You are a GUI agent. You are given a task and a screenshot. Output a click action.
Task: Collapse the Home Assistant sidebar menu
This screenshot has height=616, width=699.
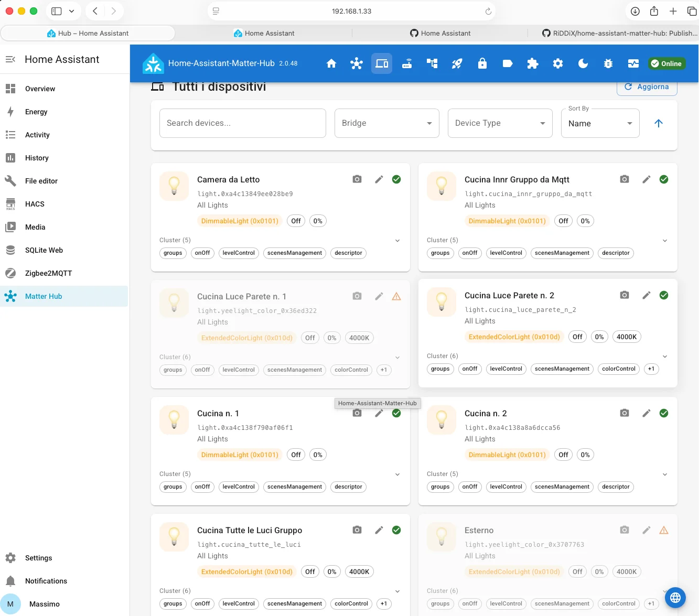pyautogui.click(x=10, y=59)
